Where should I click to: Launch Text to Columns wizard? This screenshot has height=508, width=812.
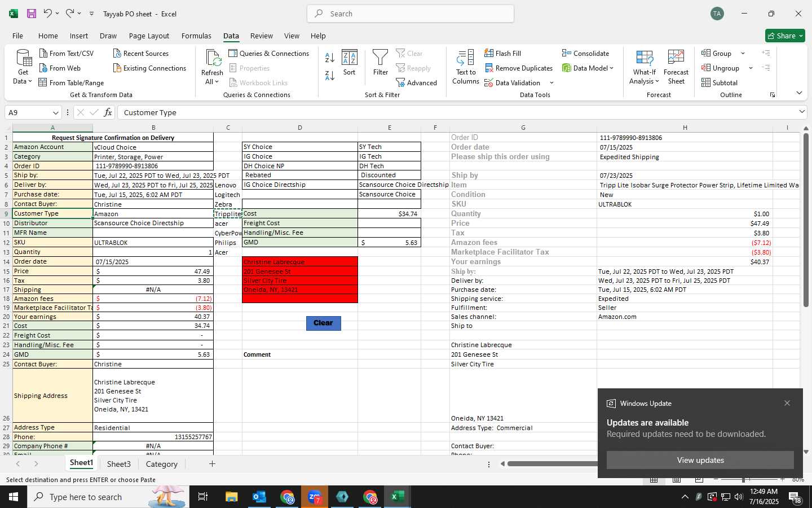466,67
